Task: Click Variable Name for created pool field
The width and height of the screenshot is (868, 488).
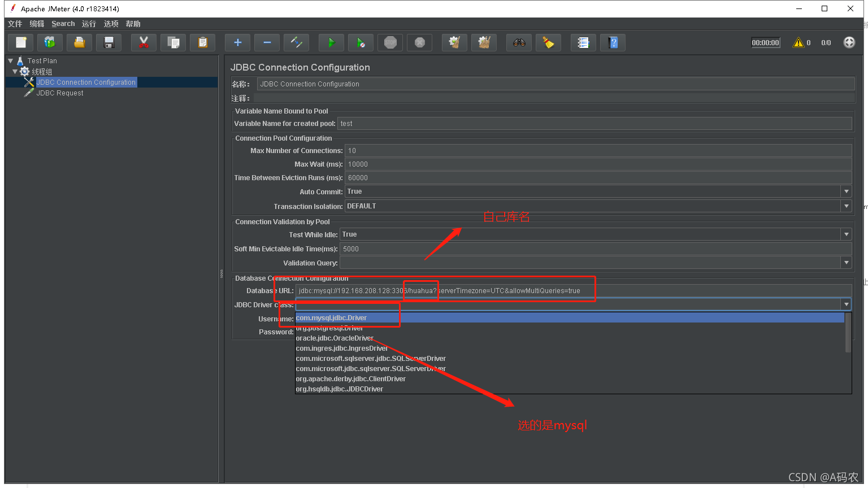Action: pyautogui.click(x=594, y=124)
